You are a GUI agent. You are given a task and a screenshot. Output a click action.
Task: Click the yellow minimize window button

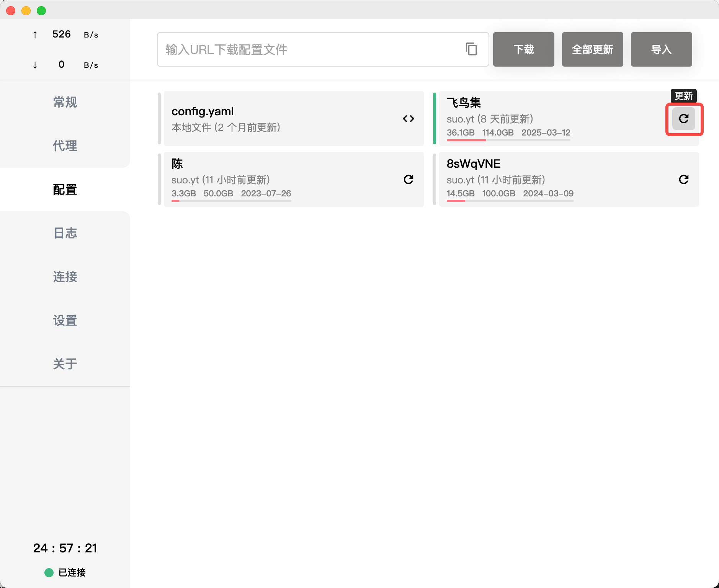click(26, 11)
